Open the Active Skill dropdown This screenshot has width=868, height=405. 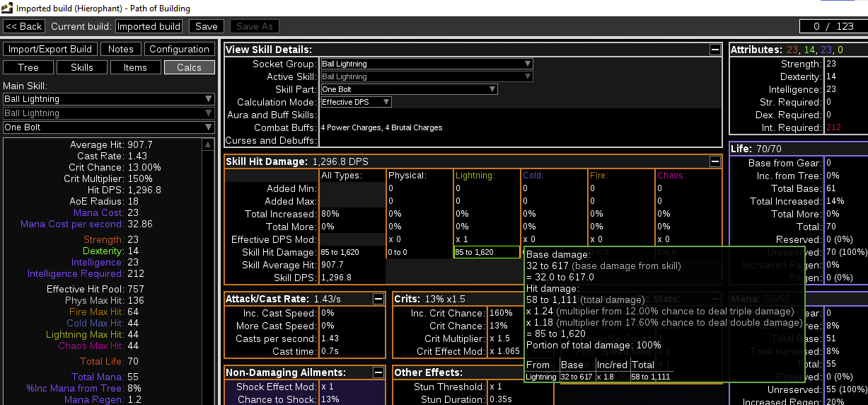click(427, 76)
